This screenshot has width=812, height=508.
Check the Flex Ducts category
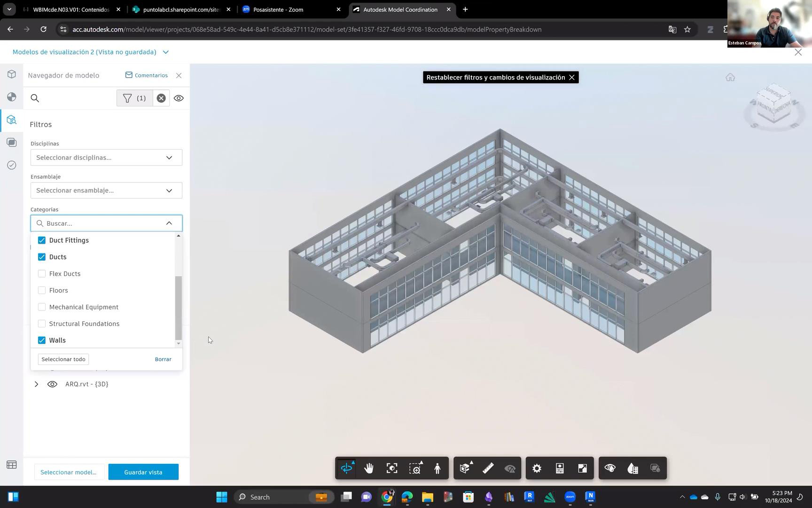(42, 274)
